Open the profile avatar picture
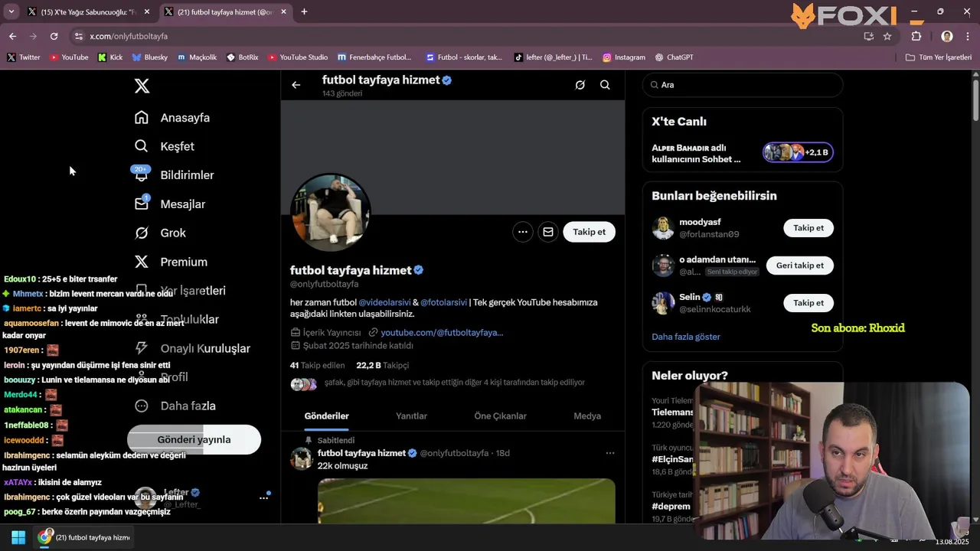Viewport: 980px width, 551px height. click(x=331, y=213)
